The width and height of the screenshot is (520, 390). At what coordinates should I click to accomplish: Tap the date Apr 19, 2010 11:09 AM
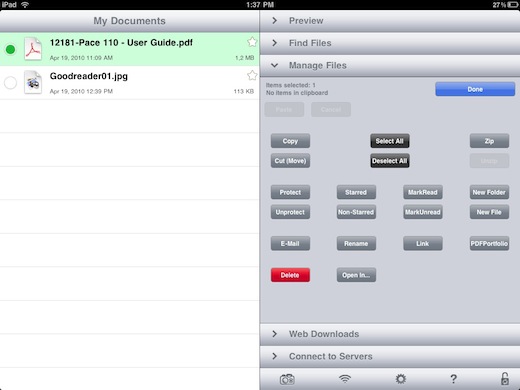pos(81,58)
